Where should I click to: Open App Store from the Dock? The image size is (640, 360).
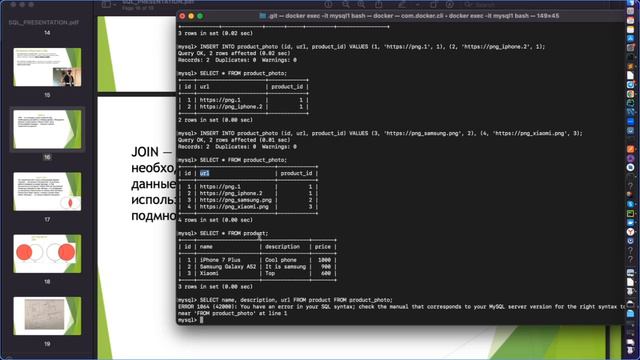pos(631,38)
